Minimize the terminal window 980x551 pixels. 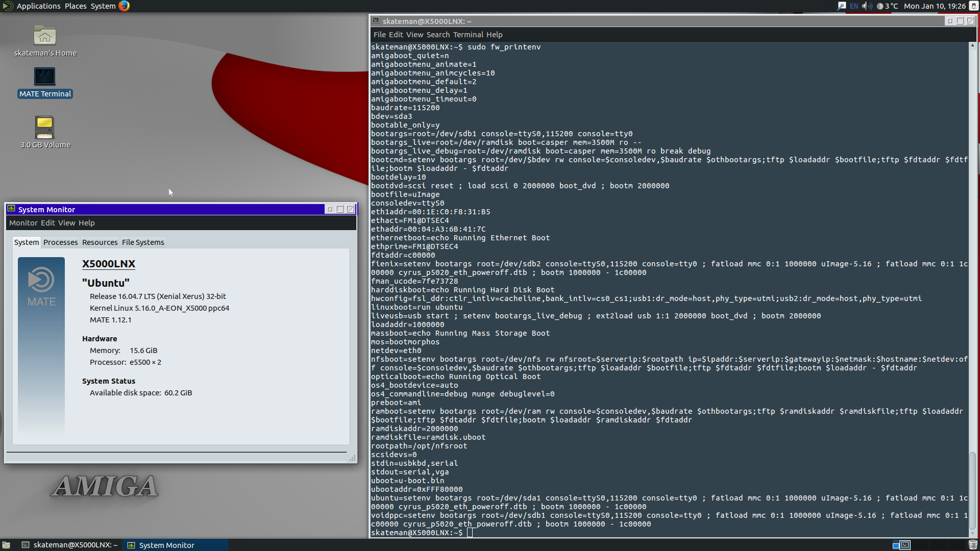[950, 21]
